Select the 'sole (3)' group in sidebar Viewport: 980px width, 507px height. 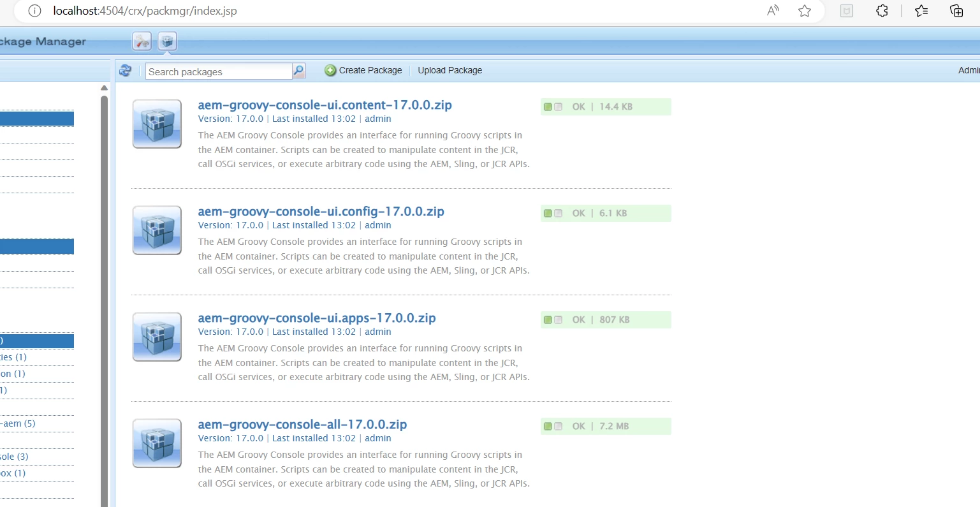14,457
